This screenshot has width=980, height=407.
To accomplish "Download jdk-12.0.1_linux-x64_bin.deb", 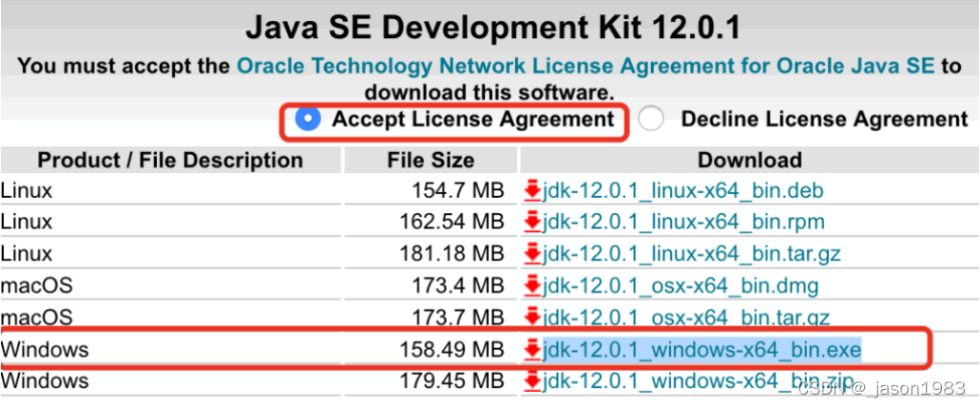I will click(x=683, y=190).
